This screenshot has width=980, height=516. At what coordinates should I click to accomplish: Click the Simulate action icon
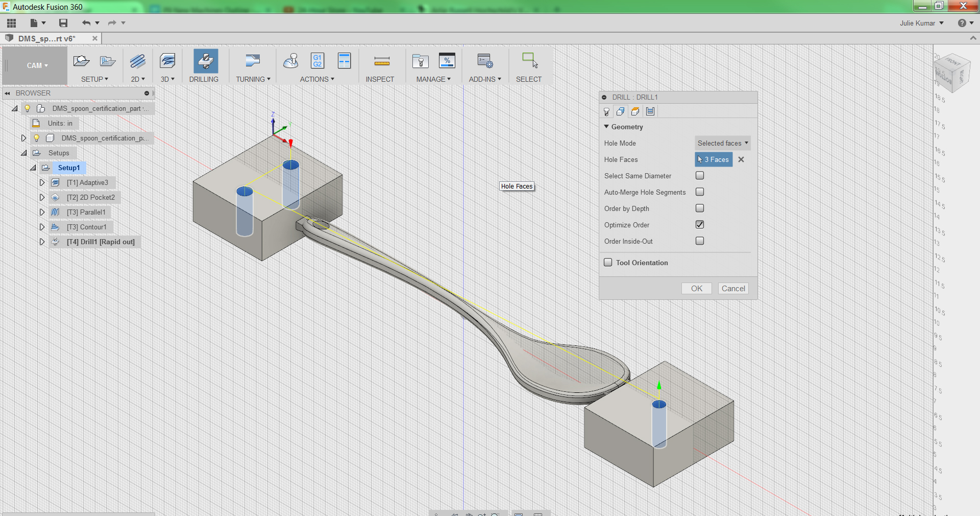tap(291, 61)
